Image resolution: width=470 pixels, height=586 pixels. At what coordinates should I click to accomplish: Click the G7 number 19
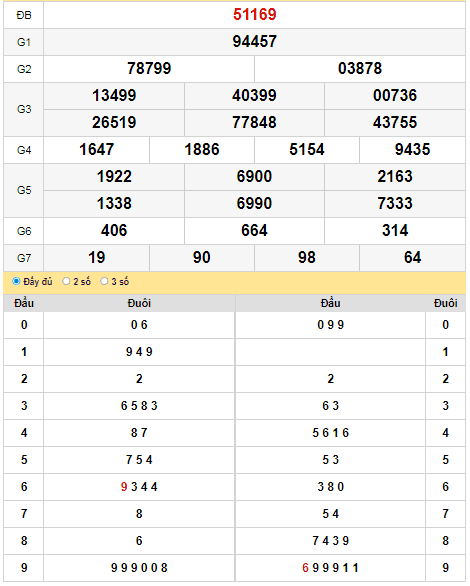[96, 257]
